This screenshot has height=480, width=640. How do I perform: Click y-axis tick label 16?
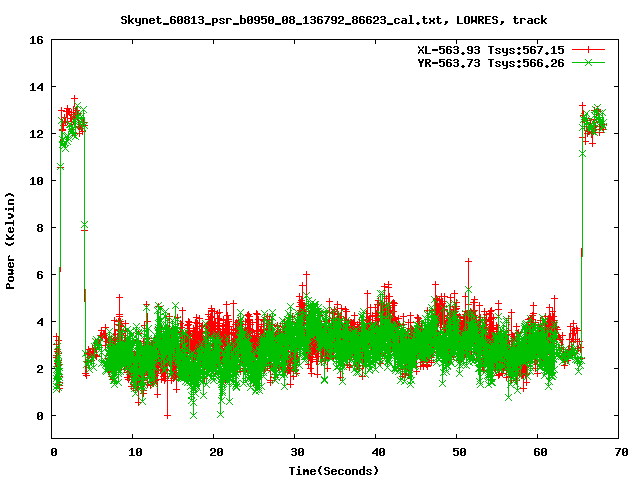click(36, 40)
